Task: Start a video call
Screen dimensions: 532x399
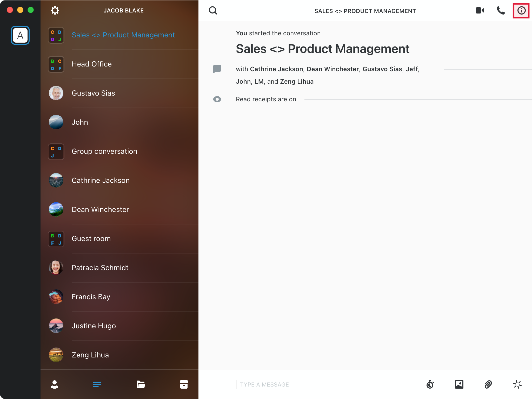Action: (480, 10)
